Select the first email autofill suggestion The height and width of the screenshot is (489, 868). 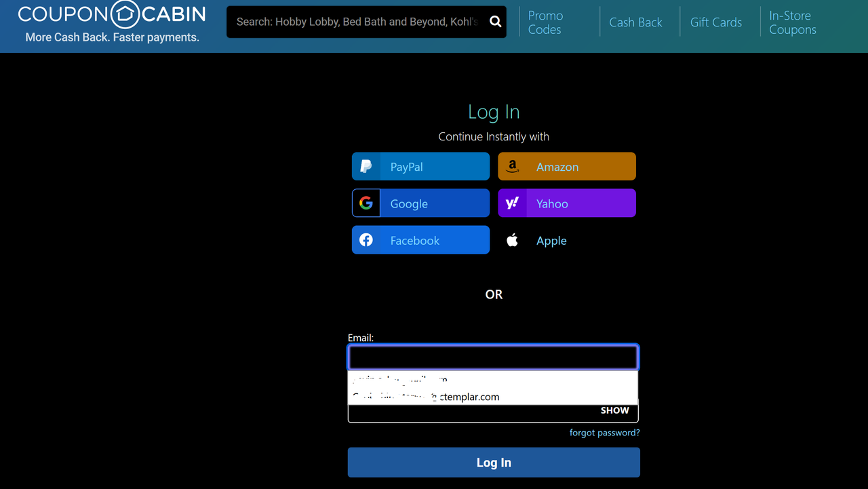point(493,380)
